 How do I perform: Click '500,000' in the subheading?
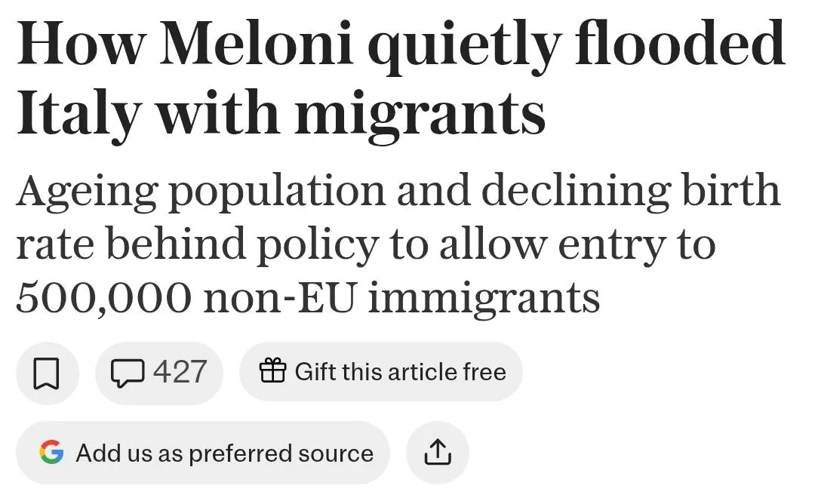pyautogui.click(x=103, y=298)
